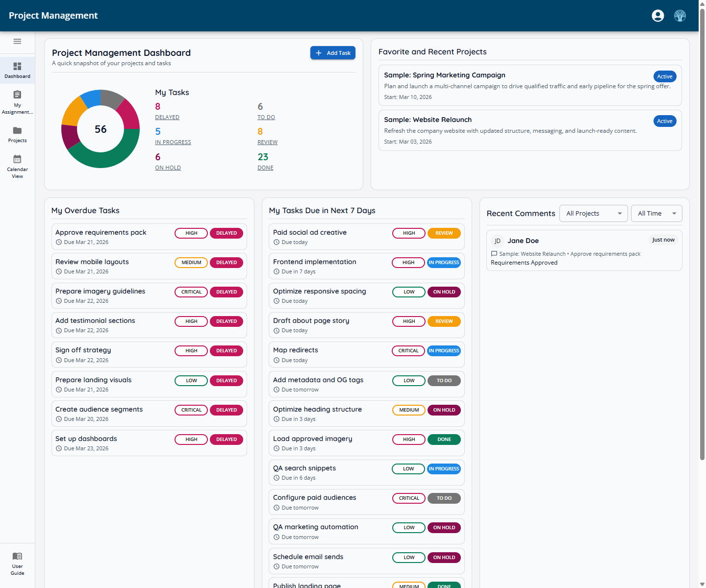
Task: Click the DONE task count link
Action: (x=266, y=168)
